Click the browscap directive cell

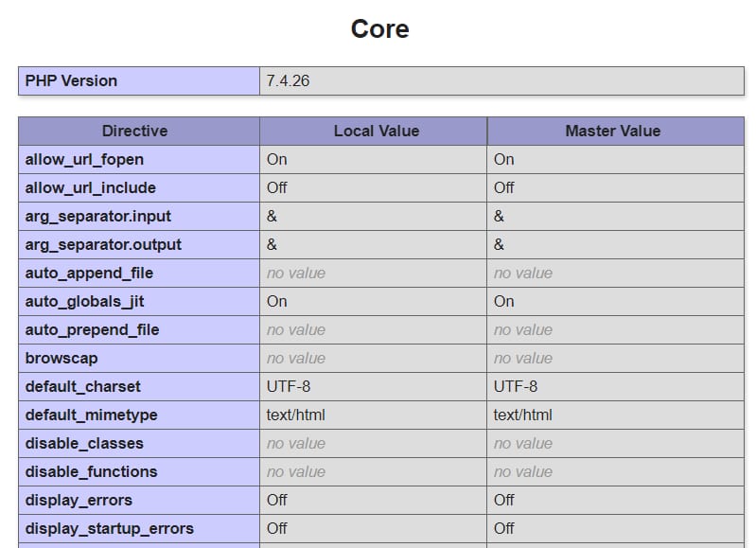(62, 358)
